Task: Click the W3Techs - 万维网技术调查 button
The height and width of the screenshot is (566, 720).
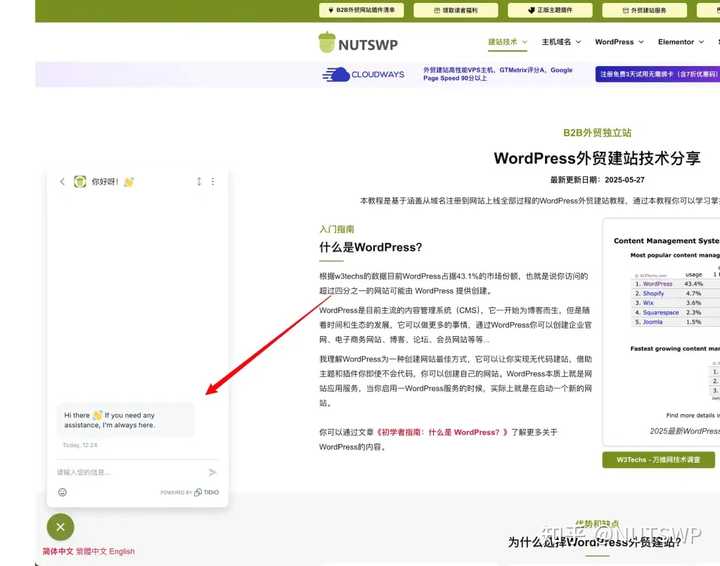Action: tap(658, 460)
